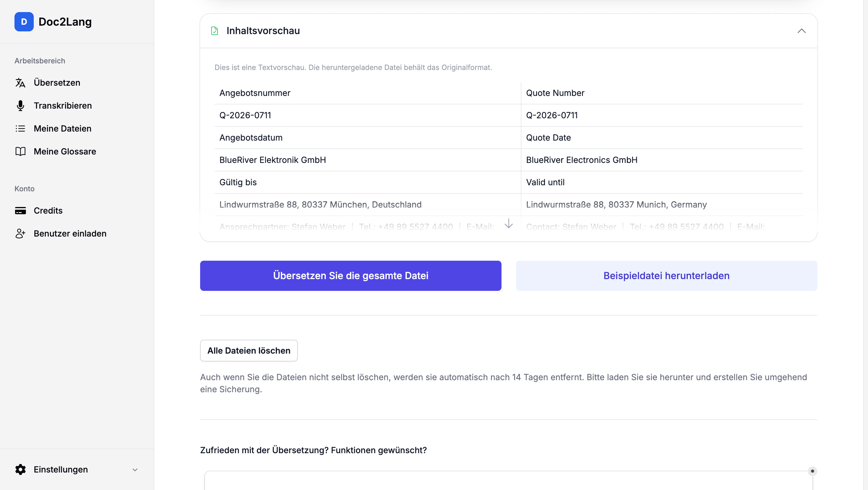
Task: Click the down arrow in the preview
Action: [x=508, y=223]
